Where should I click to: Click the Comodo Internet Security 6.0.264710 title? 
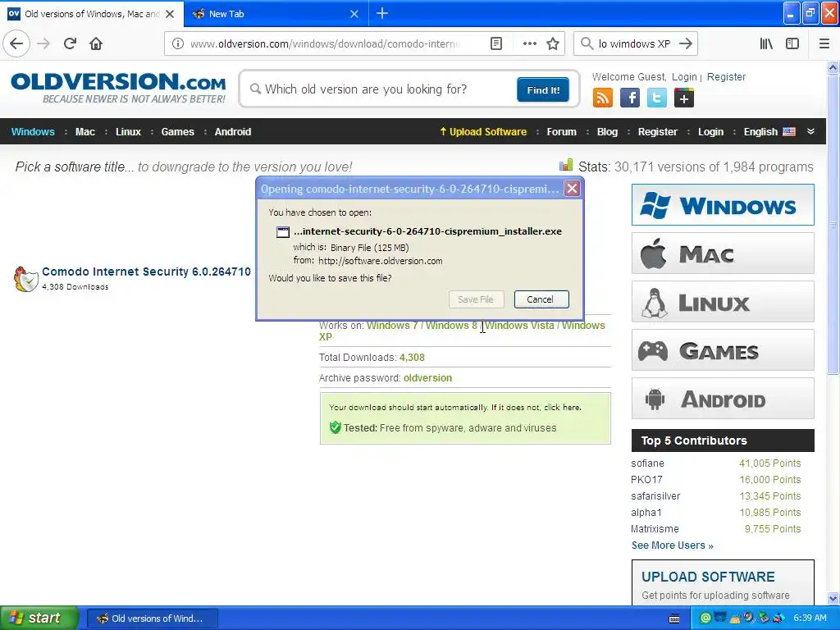[146, 272]
